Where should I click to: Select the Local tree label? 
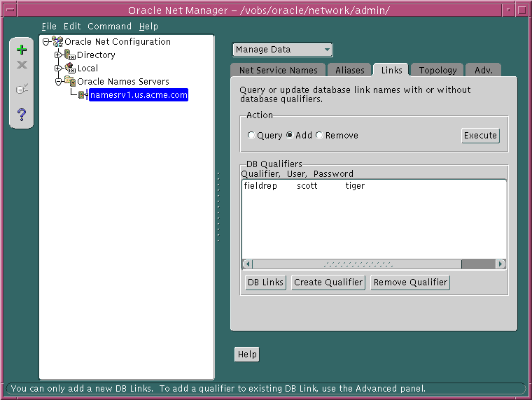[87, 68]
